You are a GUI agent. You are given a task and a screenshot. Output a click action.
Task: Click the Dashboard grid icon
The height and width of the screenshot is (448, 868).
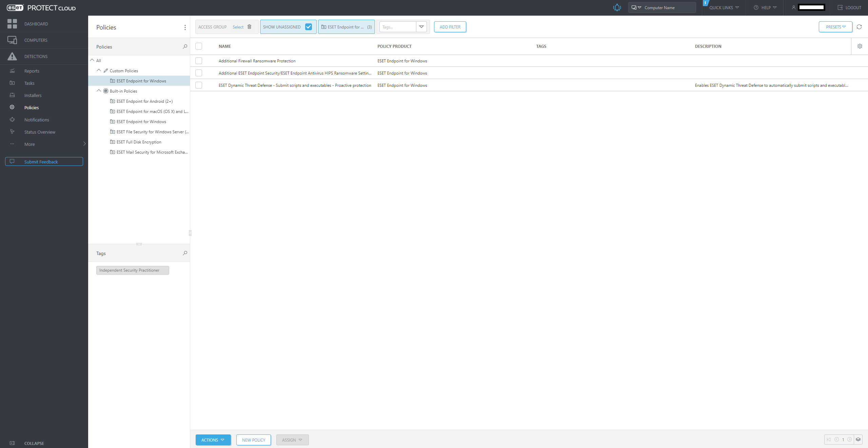[x=12, y=24]
